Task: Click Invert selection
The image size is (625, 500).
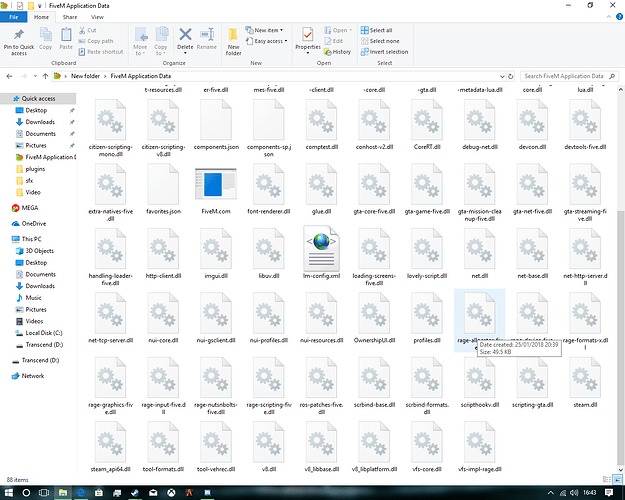Action: tap(384, 52)
